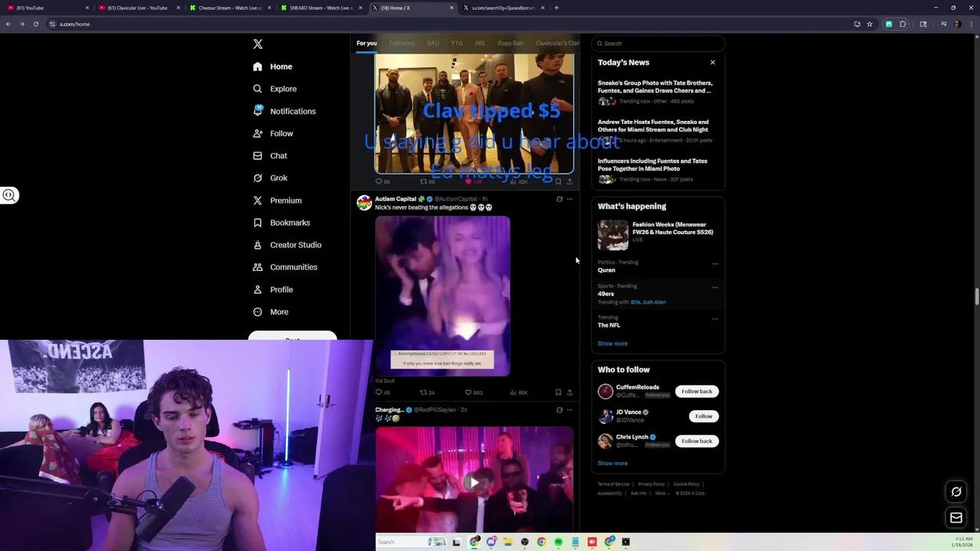The image size is (980, 551).
Task: Open options menu for 49ers trend
Action: pyautogui.click(x=715, y=287)
